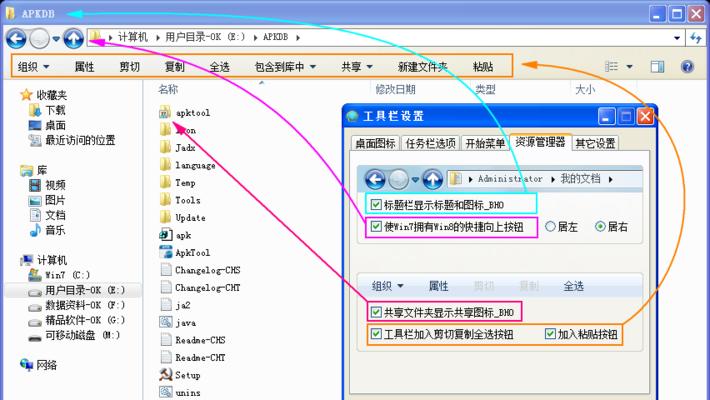Open the 共享 dropdown in explorer toolbar
The image size is (710, 400).
click(357, 67)
